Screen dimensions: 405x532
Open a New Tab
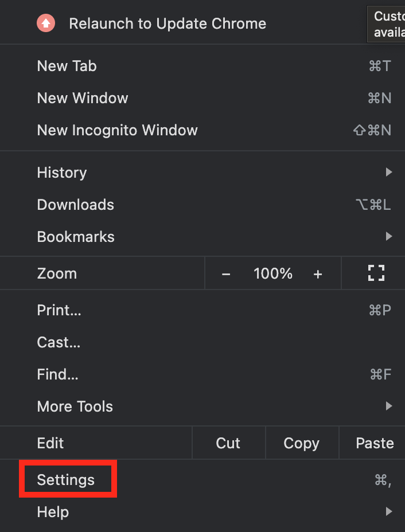click(67, 66)
